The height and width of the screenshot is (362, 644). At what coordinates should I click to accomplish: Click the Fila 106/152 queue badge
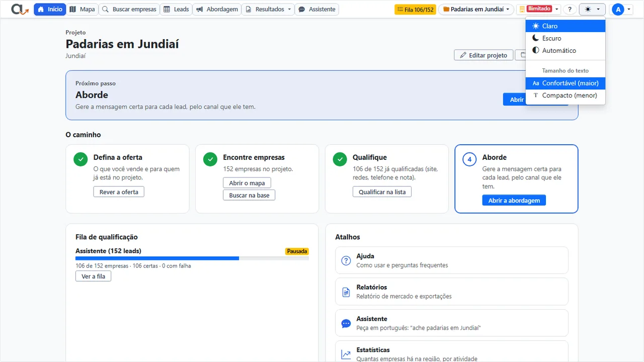[x=415, y=9]
